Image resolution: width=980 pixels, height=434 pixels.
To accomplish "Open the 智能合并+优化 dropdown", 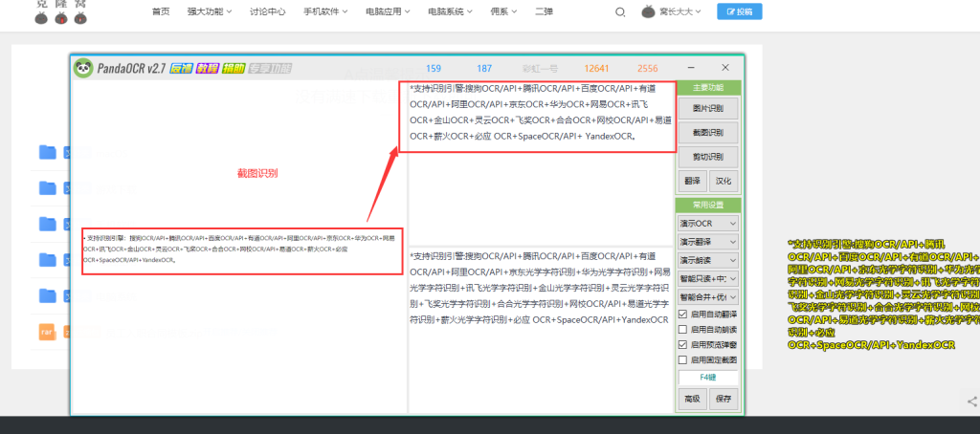I will [708, 296].
